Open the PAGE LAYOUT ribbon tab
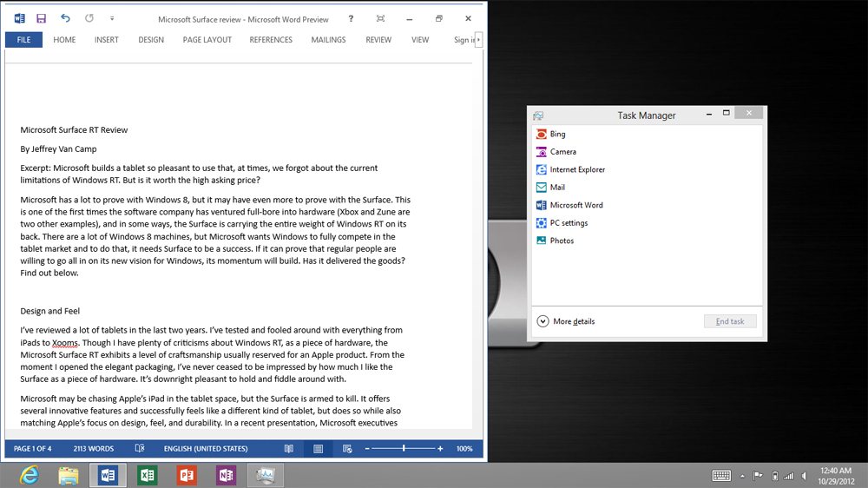This screenshot has height=488, width=868. [207, 40]
